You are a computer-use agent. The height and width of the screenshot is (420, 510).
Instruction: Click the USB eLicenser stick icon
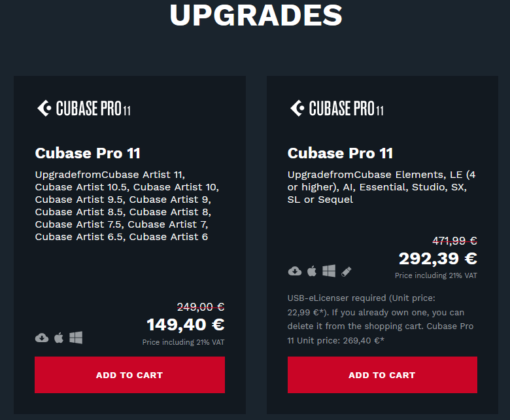[347, 271]
